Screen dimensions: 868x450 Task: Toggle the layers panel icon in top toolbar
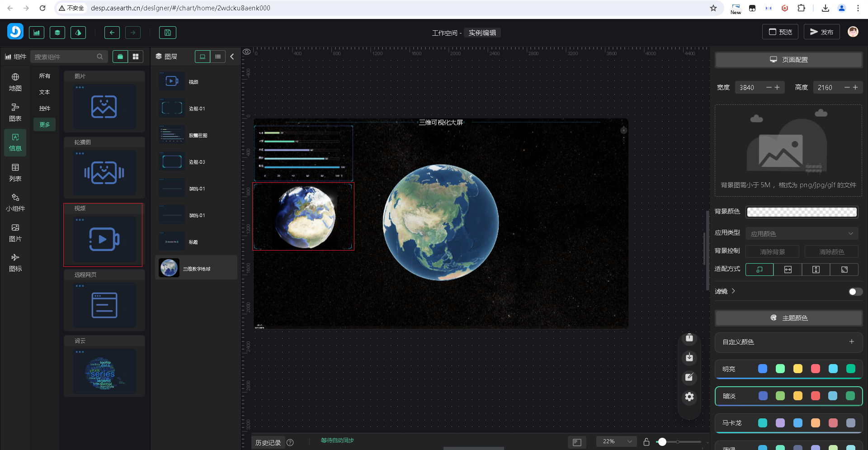tap(57, 33)
